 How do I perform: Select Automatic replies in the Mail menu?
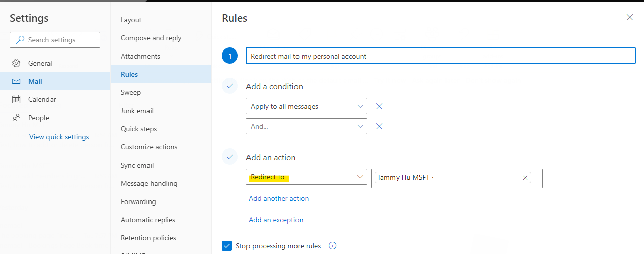[x=147, y=220]
